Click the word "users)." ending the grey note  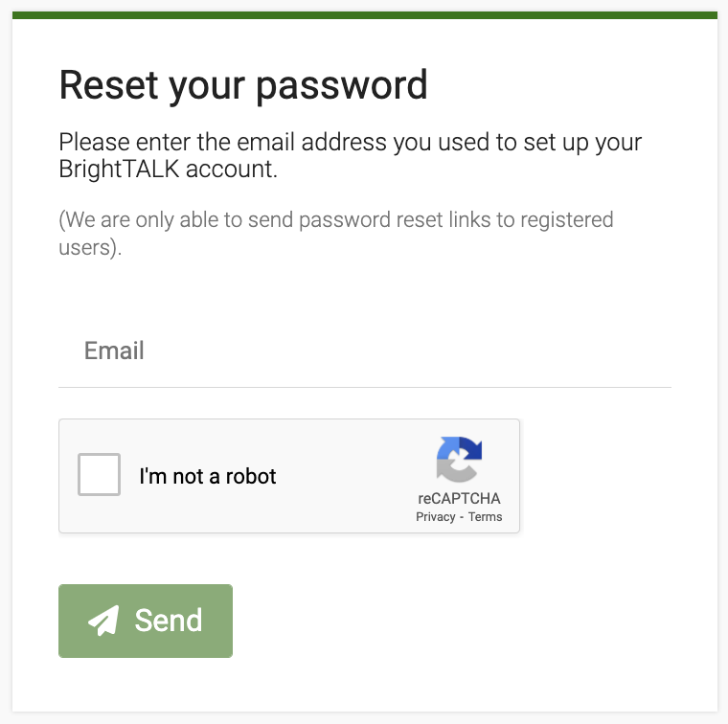[89, 246]
